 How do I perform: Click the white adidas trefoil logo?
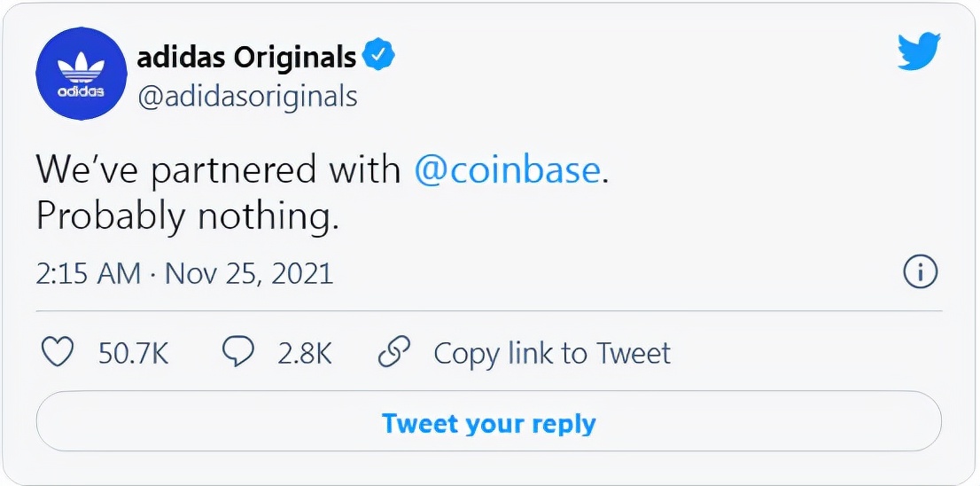81,67
